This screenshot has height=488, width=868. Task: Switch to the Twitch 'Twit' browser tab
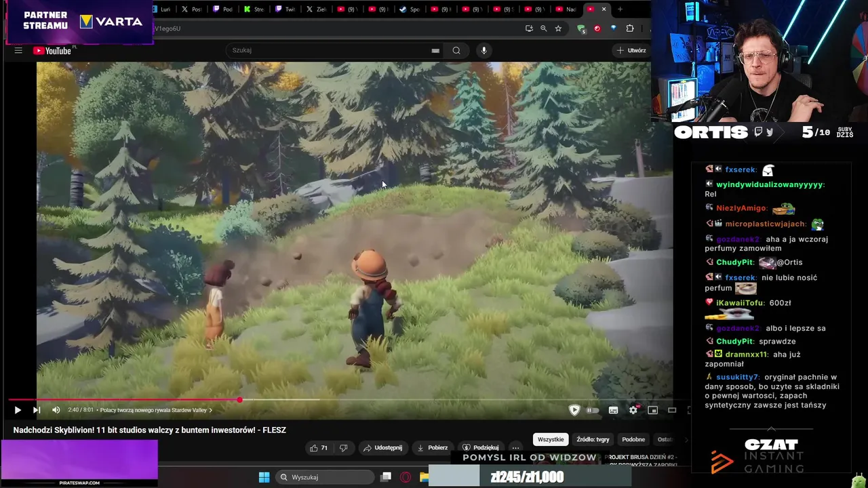285,9
